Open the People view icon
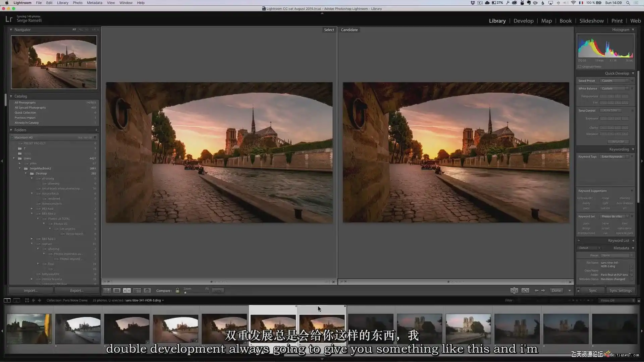Screen dimensions: 644x362 point(147,291)
